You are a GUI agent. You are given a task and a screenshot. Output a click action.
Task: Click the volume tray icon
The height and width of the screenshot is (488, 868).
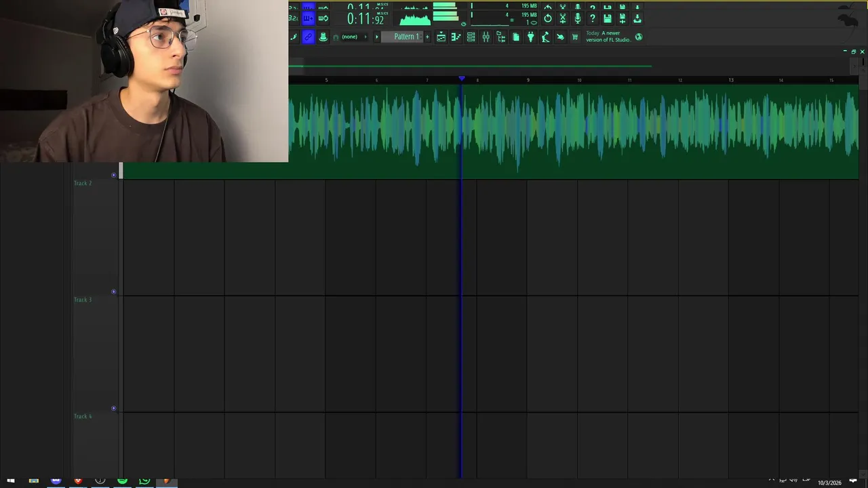point(793,481)
